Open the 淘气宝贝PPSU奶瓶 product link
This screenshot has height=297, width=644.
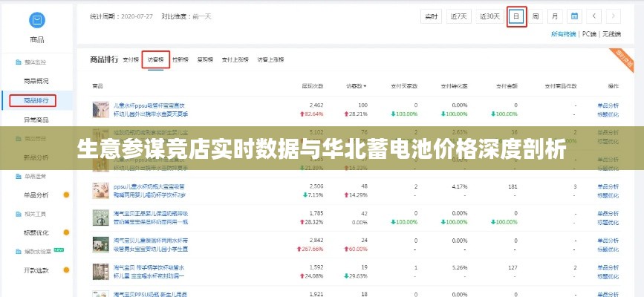[151, 294]
